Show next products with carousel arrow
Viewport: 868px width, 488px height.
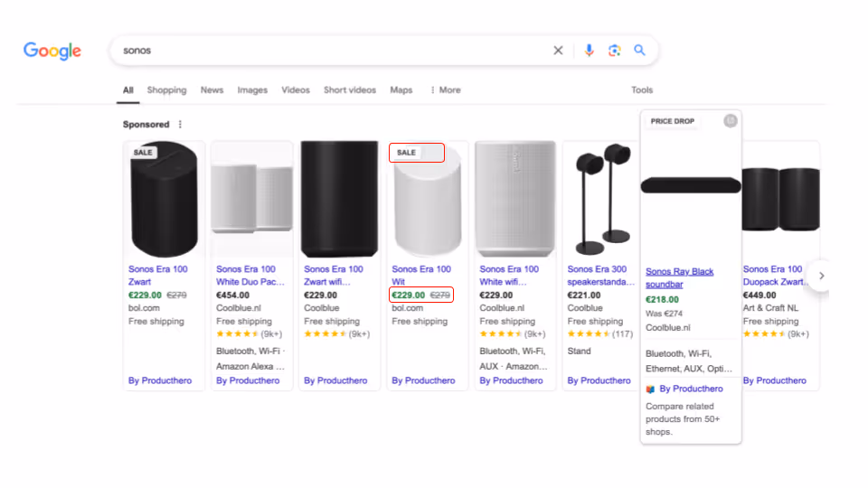coord(822,276)
